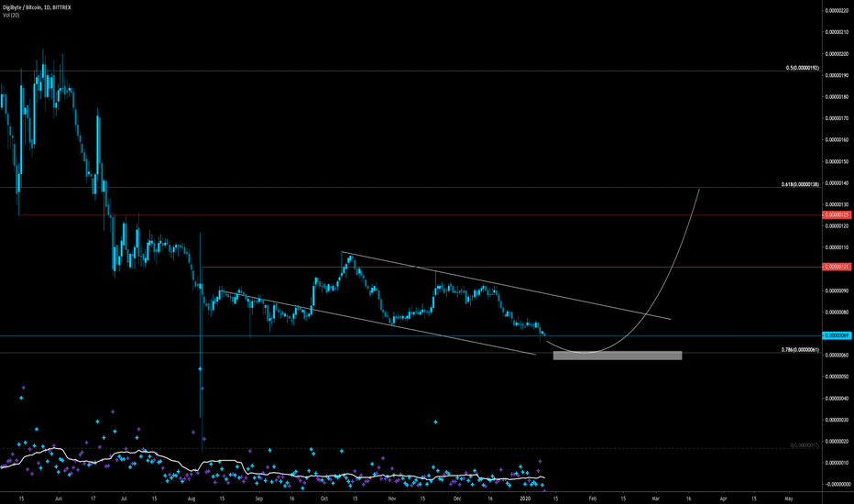The height and width of the screenshot is (504, 854).
Task: Click the Oct label on time axis
Action: 324,499
